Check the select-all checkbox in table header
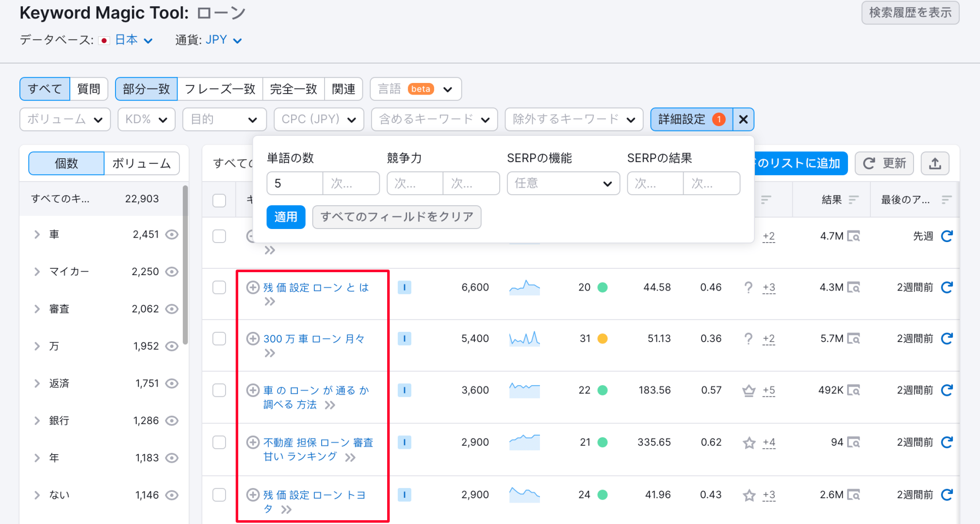Screen dimensions: 980x524 pyautogui.click(x=219, y=200)
